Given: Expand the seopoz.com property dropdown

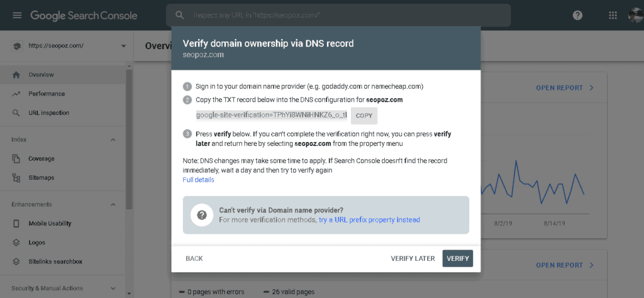Looking at the screenshot, I should 123,46.
